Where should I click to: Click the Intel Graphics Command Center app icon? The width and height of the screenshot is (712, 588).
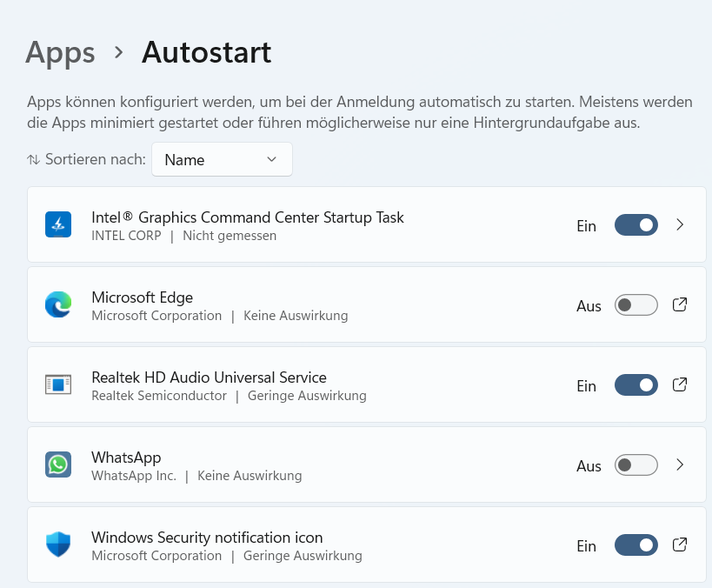click(x=58, y=225)
